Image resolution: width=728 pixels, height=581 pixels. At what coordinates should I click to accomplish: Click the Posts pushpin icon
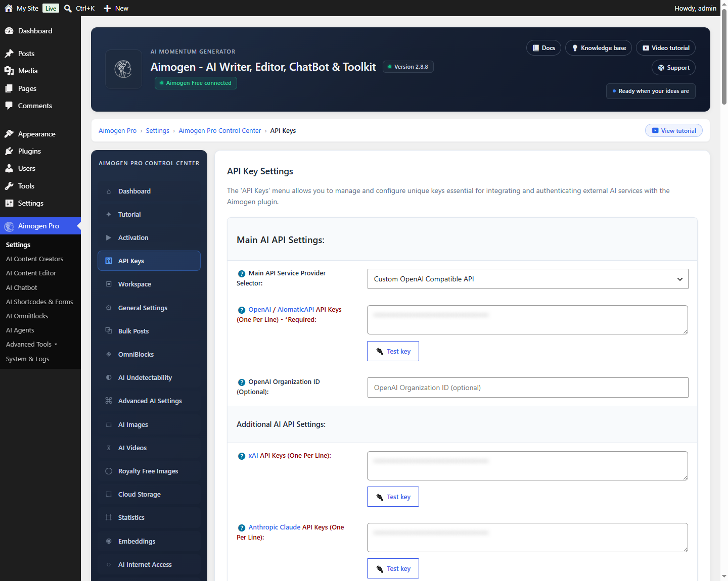(9, 54)
